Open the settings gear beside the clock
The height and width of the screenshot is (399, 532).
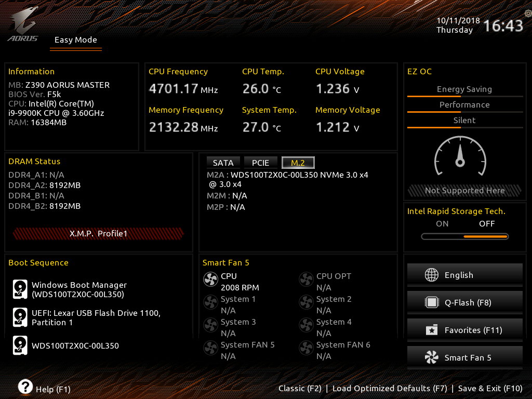pyautogui.click(x=528, y=14)
